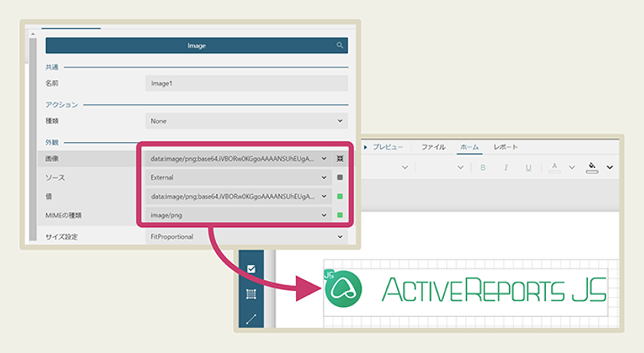
Task: Open the サイズ設定 FitProportional dropdown
Action: point(246,236)
